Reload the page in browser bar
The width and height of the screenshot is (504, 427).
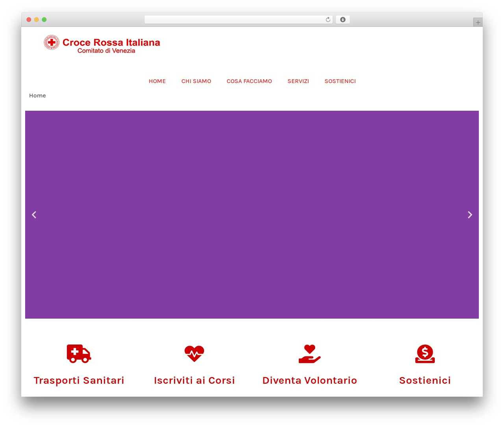328,20
